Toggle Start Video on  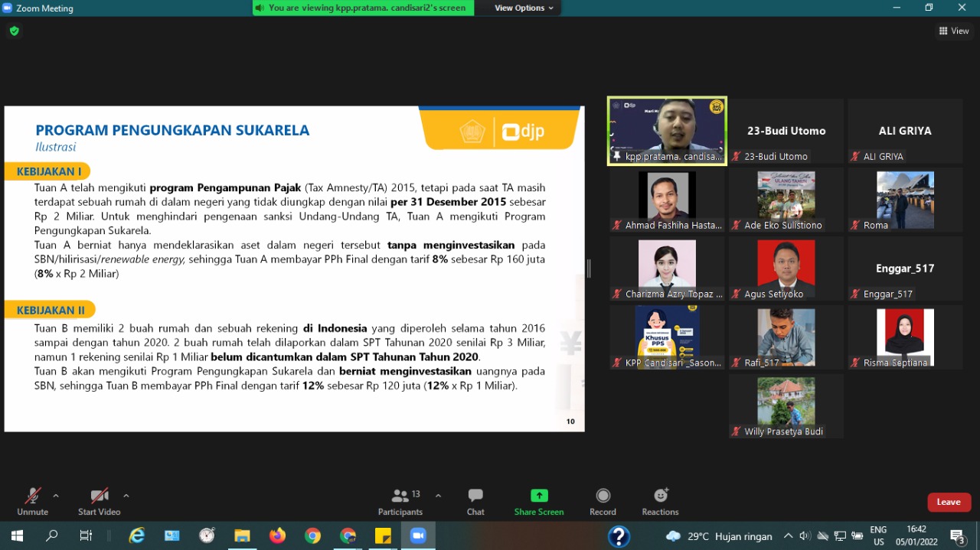coord(99,501)
